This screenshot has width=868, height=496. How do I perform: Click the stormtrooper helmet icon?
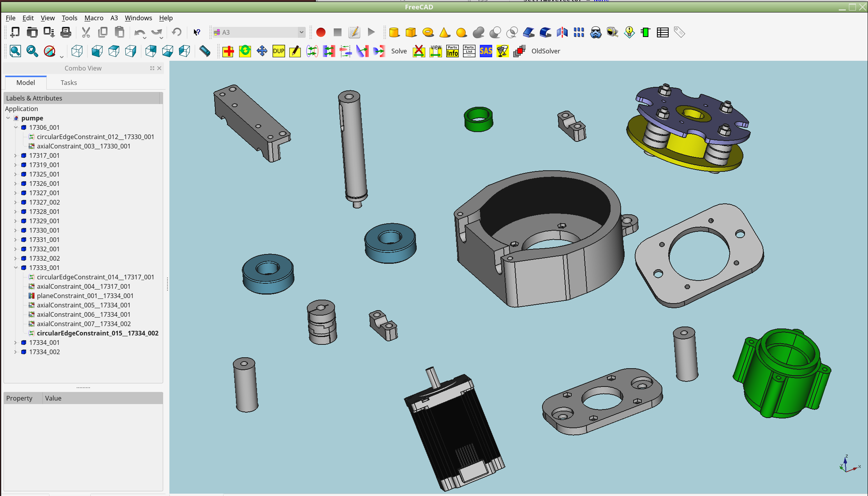pyautogui.click(x=596, y=32)
